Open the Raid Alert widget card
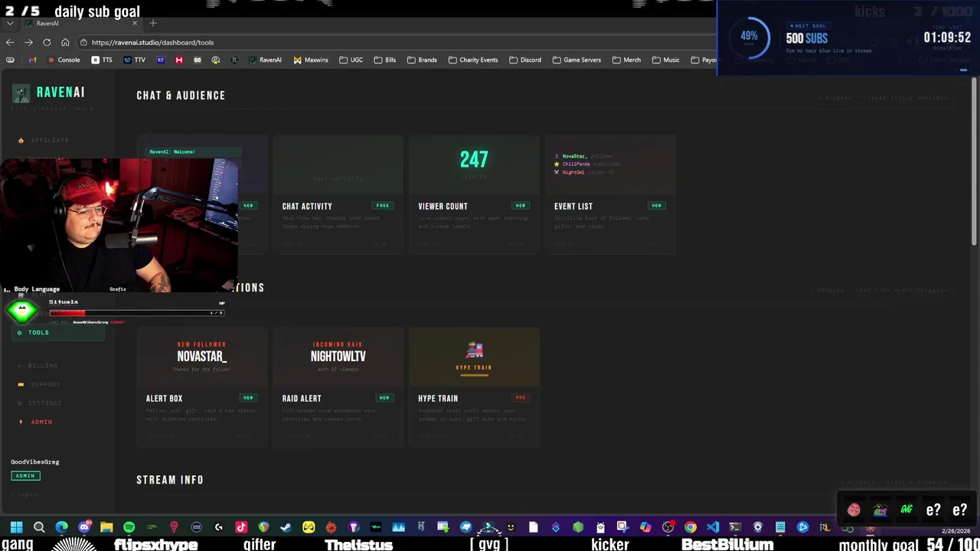Screen dimensions: 980x551 coord(338,386)
